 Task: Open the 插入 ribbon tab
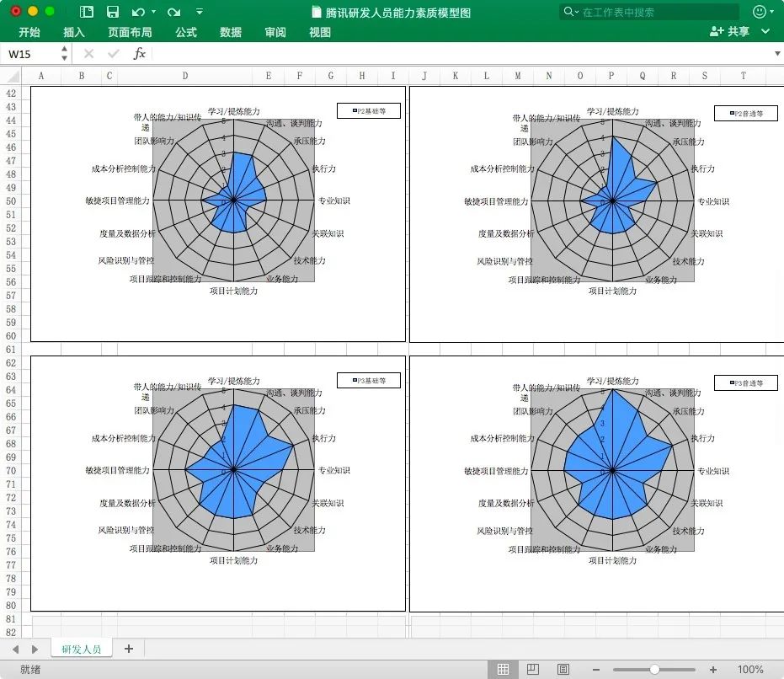tap(74, 32)
